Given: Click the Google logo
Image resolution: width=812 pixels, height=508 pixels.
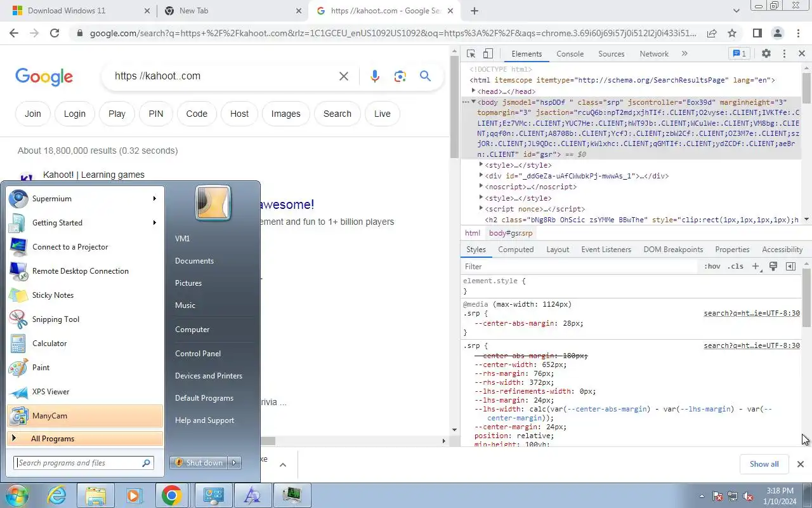Looking at the screenshot, I should click(x=44, y=77).
